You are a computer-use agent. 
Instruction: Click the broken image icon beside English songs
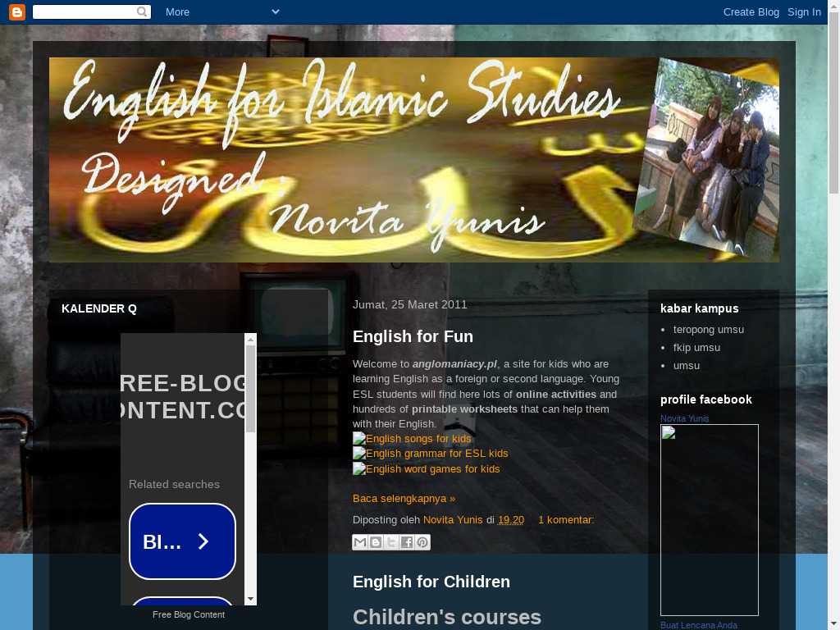359,439
